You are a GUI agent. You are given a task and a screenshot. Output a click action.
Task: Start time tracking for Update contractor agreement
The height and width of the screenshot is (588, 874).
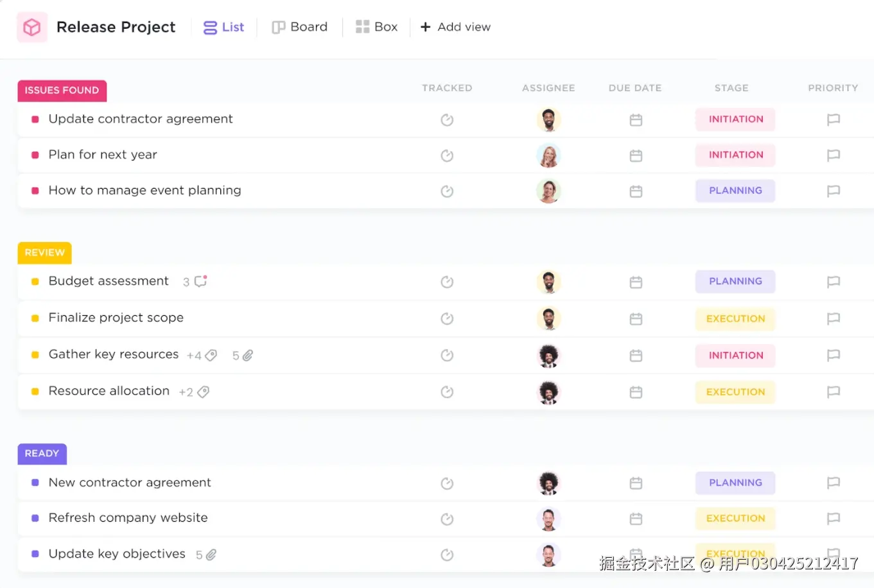pos(447,119)
